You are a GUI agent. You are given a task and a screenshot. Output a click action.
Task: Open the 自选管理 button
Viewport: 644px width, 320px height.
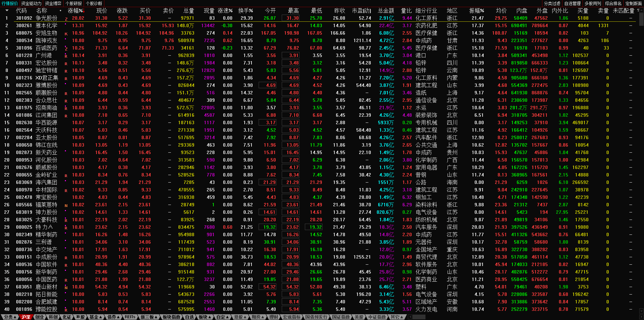[572, 3]
